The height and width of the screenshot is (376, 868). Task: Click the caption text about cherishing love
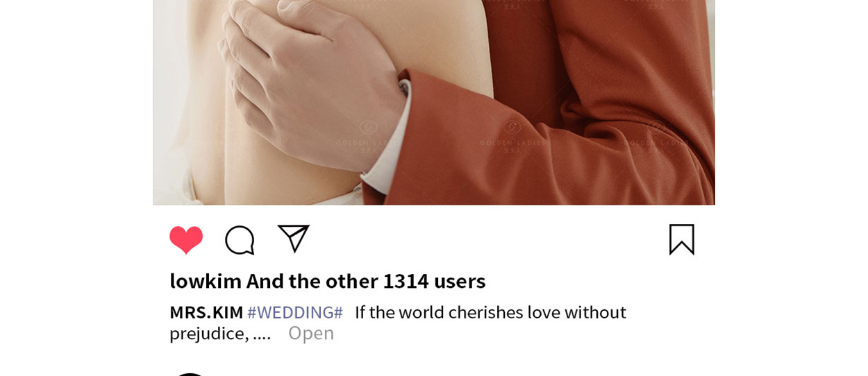coord(490,312)
